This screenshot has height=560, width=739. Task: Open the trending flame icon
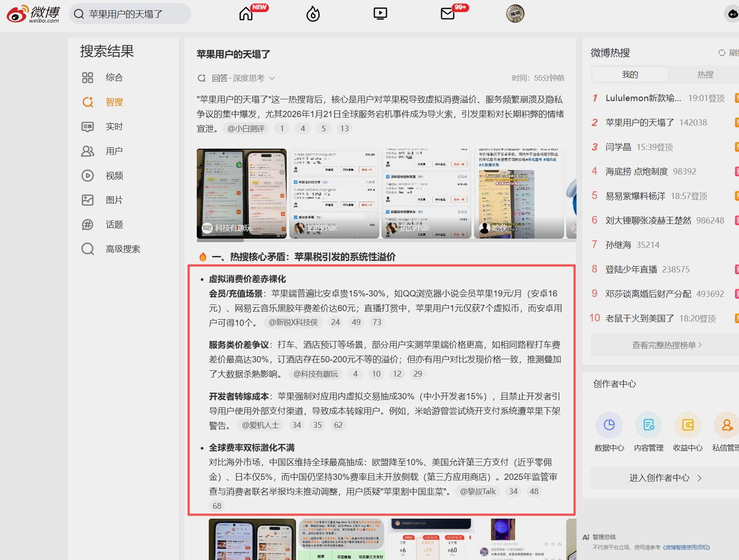[x=313, y=13]
